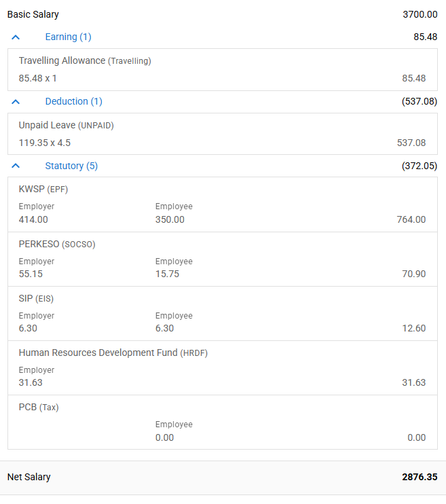Click the Earning (1) heading link
The height and width of the screenshot is (504, 446).
click(68, 37)
